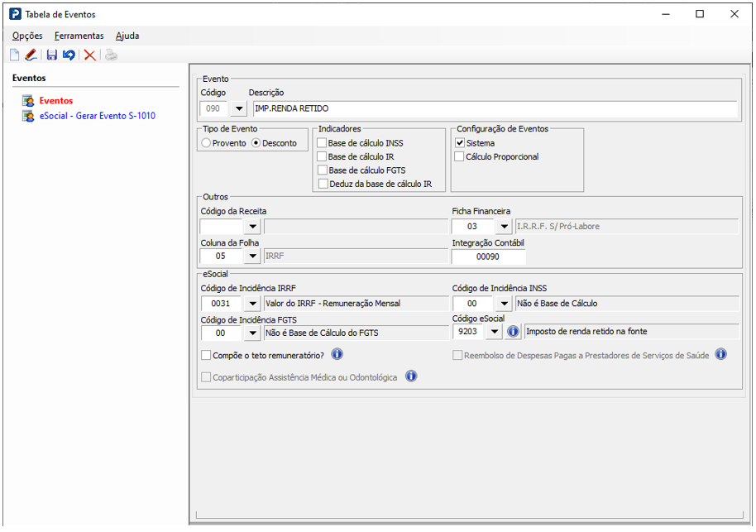Viewport: 756px width, 532px height.
Task: Click the red X delete icon
Action: (x=89, y=55)
